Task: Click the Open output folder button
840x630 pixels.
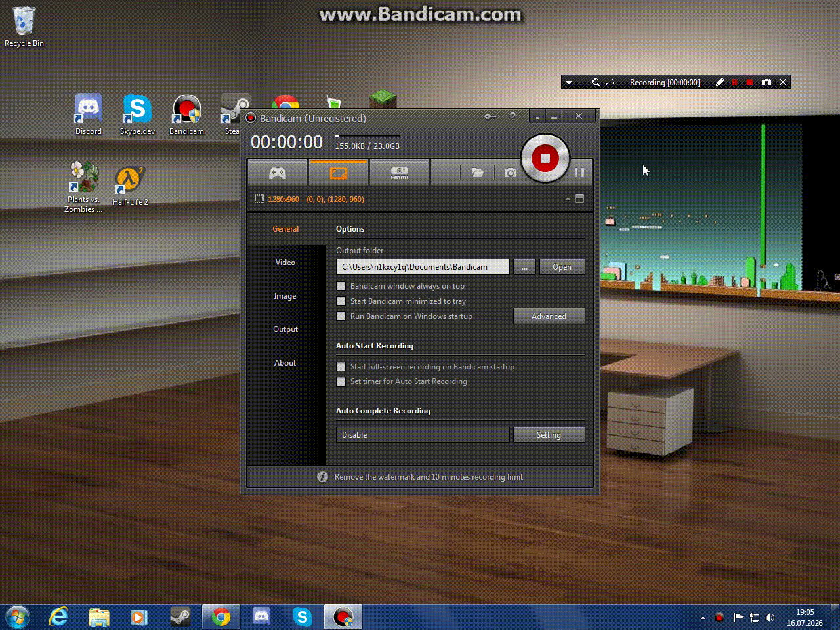Action: pos(562,267)
